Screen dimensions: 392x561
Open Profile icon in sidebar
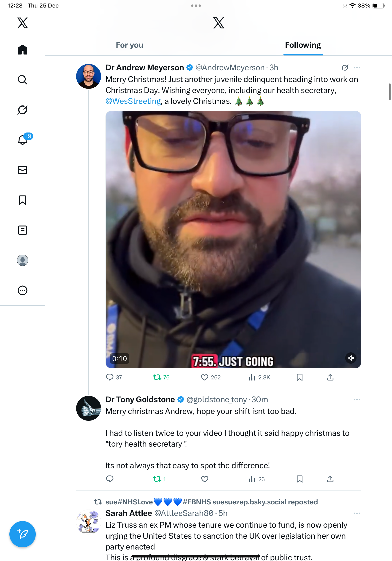pos(23,260)
